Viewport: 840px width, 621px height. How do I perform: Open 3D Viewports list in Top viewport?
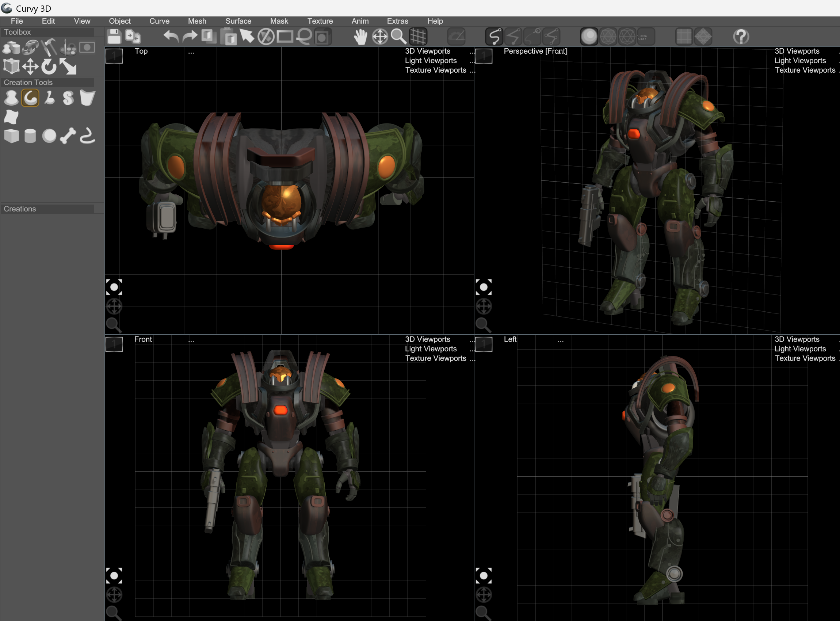click(x=428, y=51)
